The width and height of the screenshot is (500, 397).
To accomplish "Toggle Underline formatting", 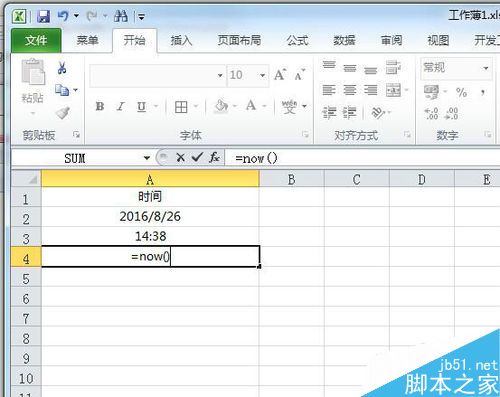I will [x=141, y=107].
